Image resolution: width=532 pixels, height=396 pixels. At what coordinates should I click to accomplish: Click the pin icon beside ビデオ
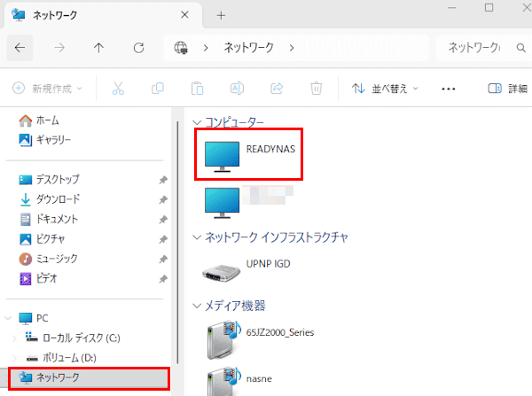tap(163, 279)
